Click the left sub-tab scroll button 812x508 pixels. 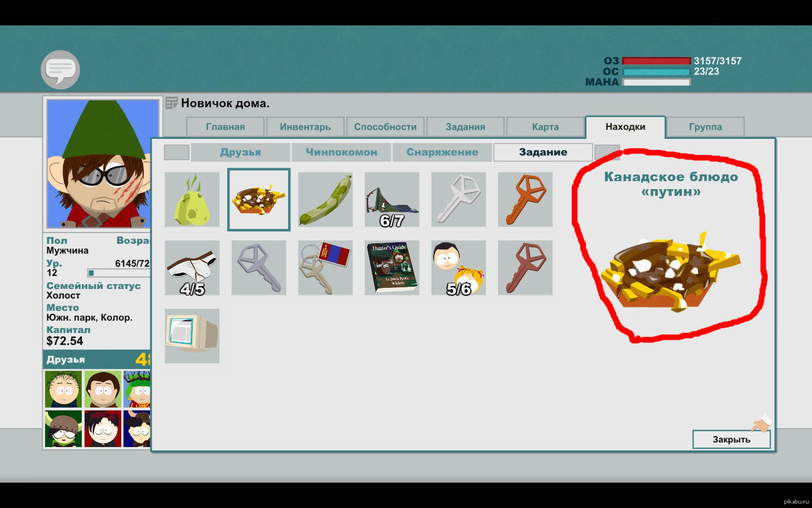click(176, 152)
